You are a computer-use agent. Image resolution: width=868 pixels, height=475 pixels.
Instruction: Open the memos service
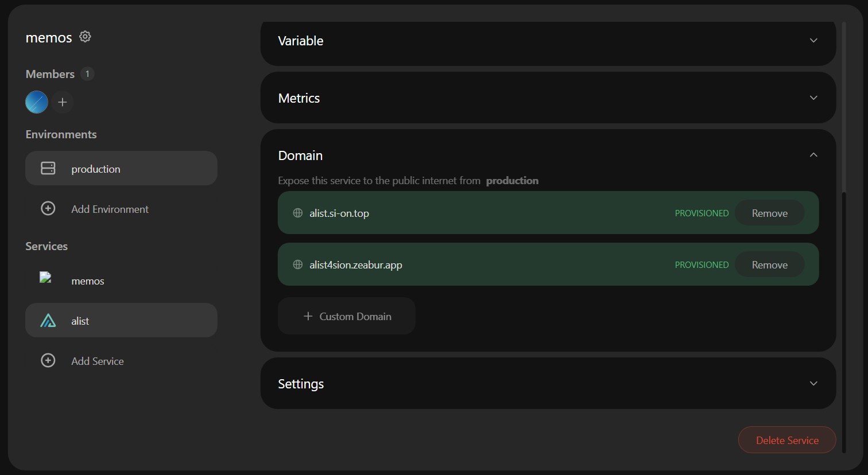coord(121,281)
